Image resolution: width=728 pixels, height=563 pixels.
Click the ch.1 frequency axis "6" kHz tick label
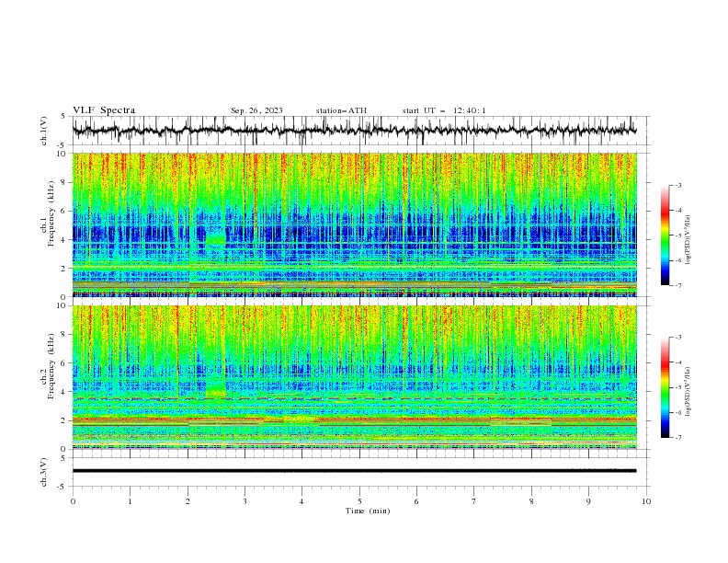tap(64, 211)
